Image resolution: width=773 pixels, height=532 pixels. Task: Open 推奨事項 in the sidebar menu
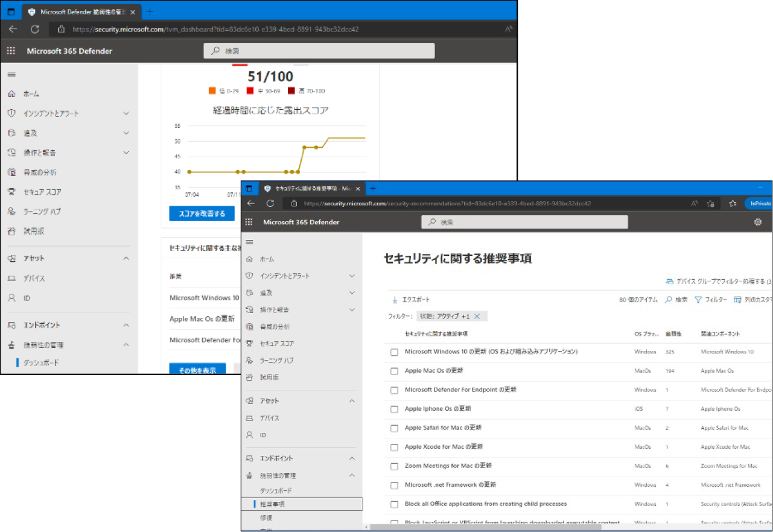(273, 504)
